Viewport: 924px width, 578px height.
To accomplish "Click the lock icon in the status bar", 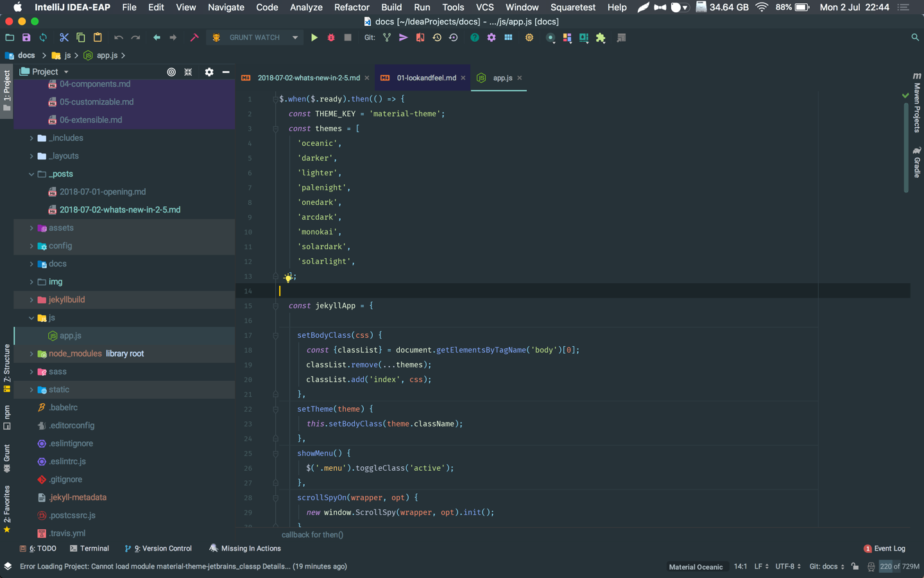I will [x=855, y=566].
